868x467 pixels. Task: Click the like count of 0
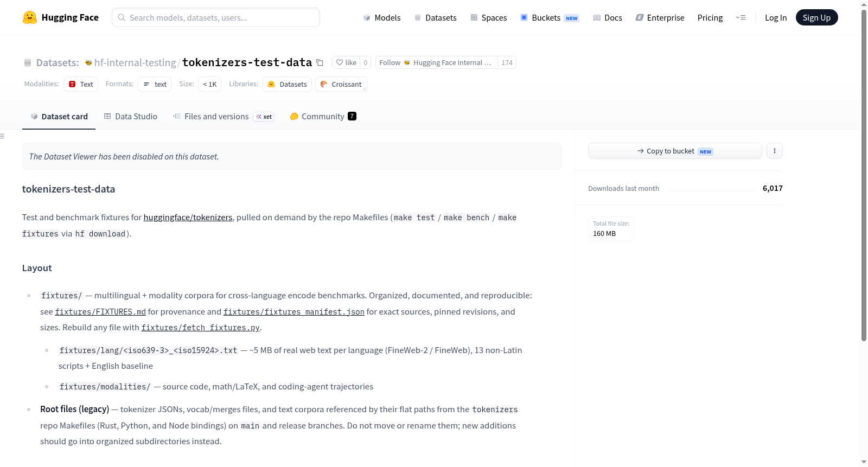click(365, 62)
